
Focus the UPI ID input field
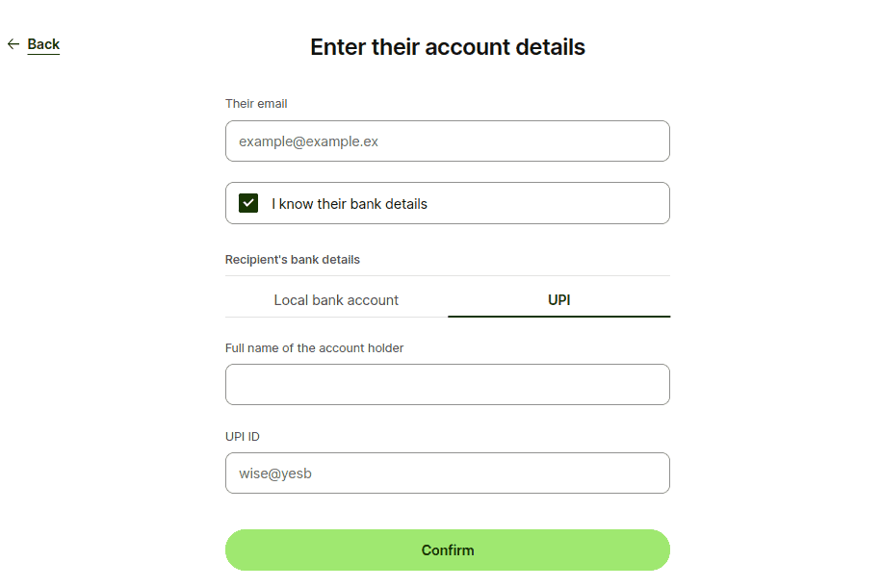pyautogui.click(x=447, y=473)
